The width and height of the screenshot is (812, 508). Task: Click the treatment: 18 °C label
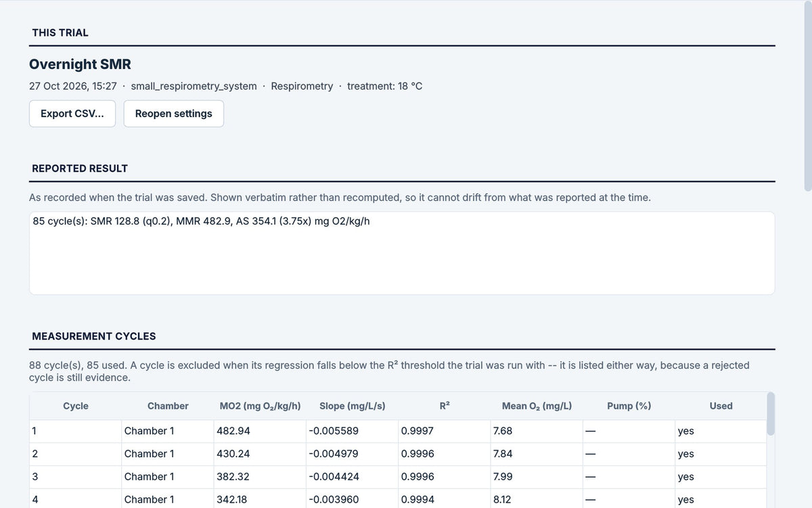coord(385,87)
